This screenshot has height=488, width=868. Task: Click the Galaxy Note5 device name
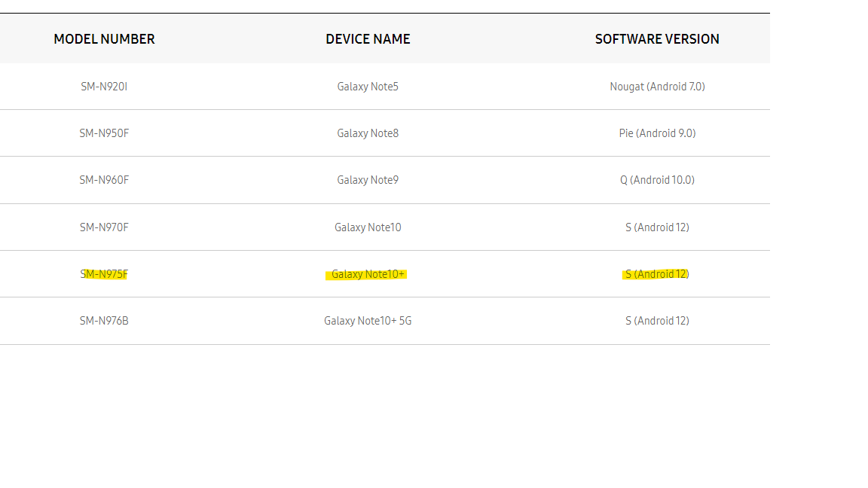tap(368, 86)
